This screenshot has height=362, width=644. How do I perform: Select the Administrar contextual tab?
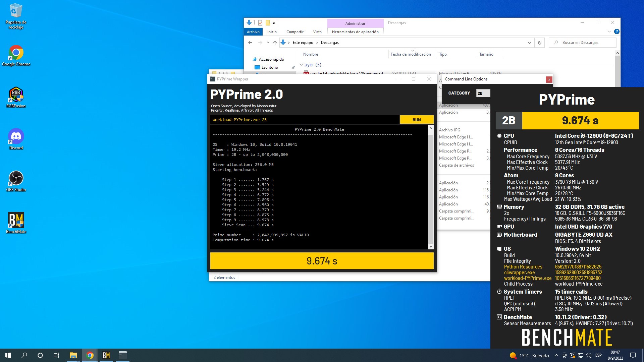(355, 23)
